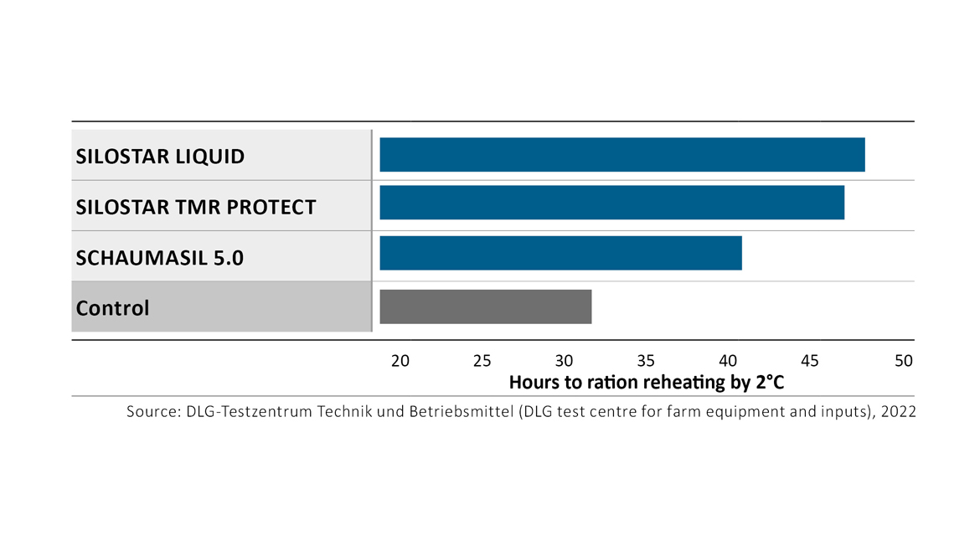Click the blue SCHAUMASIL 5.0 bar
Screen dimensions: 980x551
(560, 253)
